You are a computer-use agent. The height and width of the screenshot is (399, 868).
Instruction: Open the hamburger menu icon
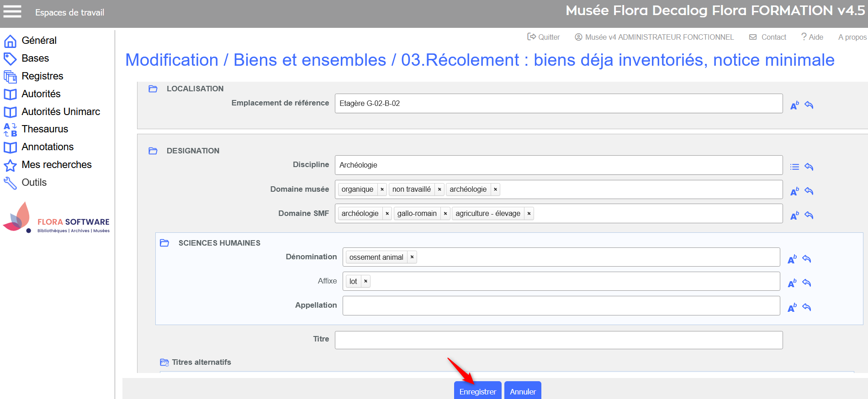pyautogui.click(x=12, y=11)
